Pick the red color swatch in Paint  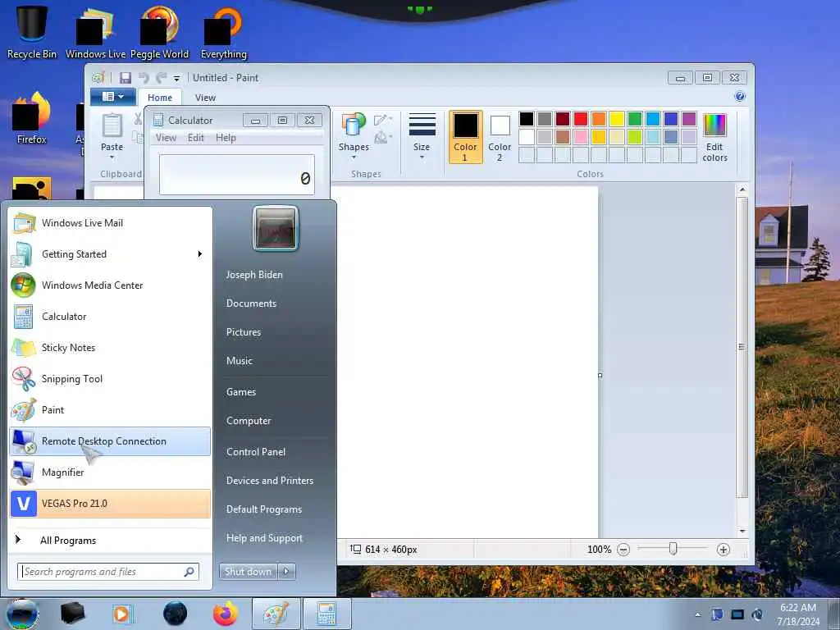[581, 118]
